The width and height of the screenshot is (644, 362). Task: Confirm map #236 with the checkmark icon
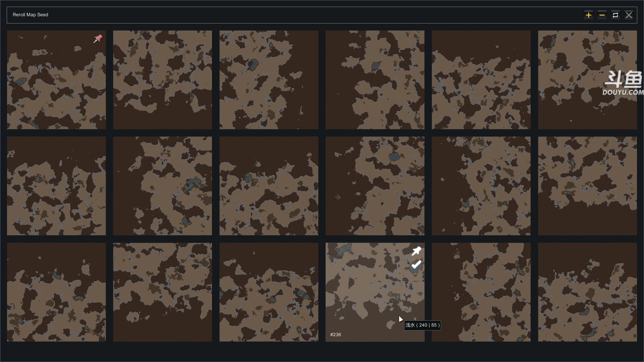(416, 265)
